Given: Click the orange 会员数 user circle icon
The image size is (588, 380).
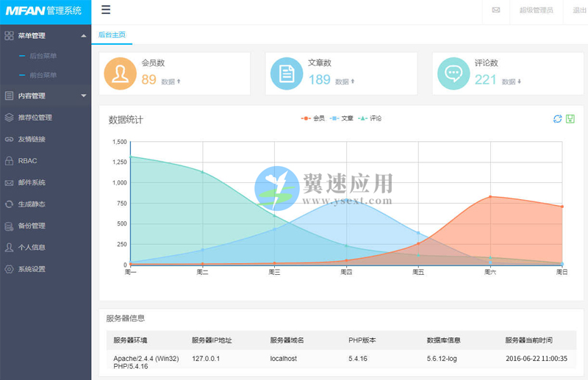Looking at the screenshot, I should click(120, 74).
